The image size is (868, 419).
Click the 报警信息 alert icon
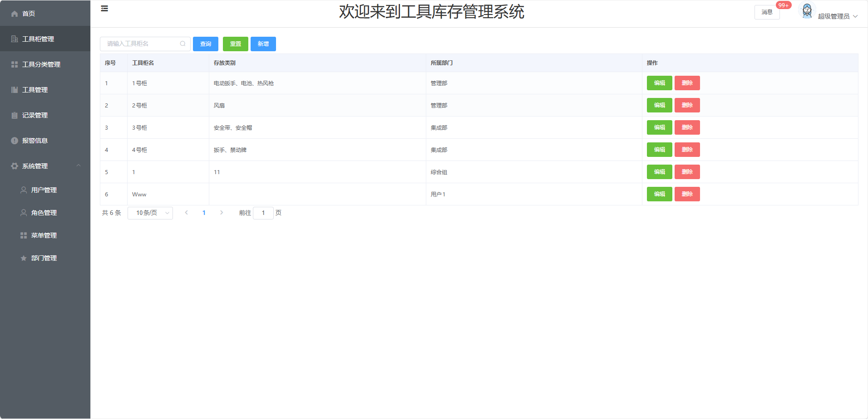tap(15, 141)
